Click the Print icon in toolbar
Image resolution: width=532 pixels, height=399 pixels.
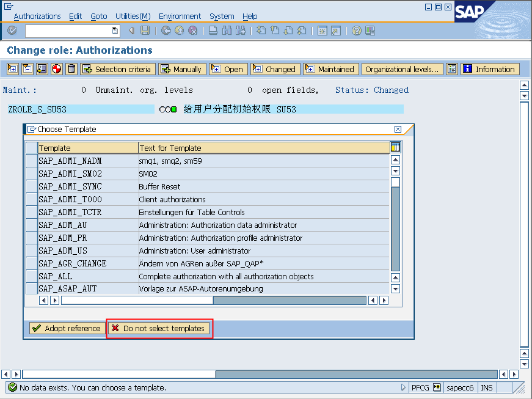(213, 31)
